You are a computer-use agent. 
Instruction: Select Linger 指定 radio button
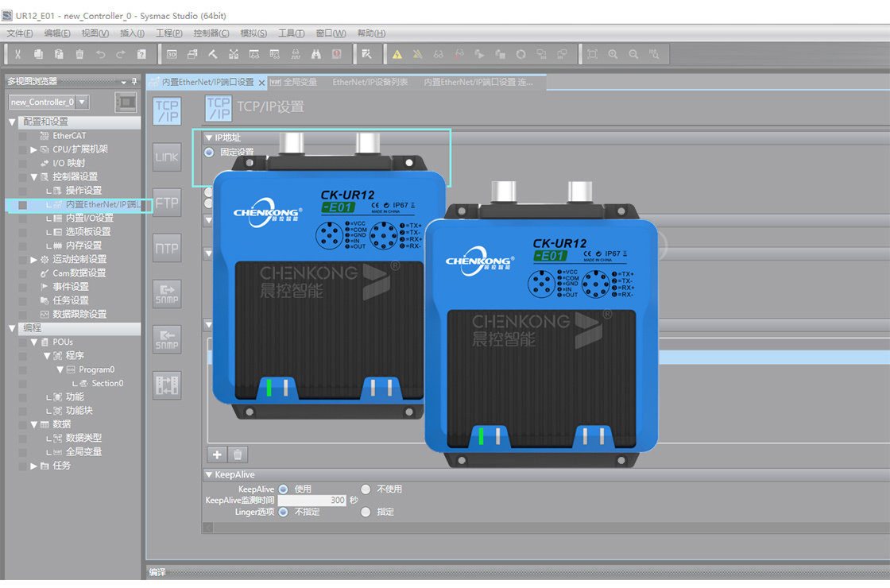click(366, 512)
